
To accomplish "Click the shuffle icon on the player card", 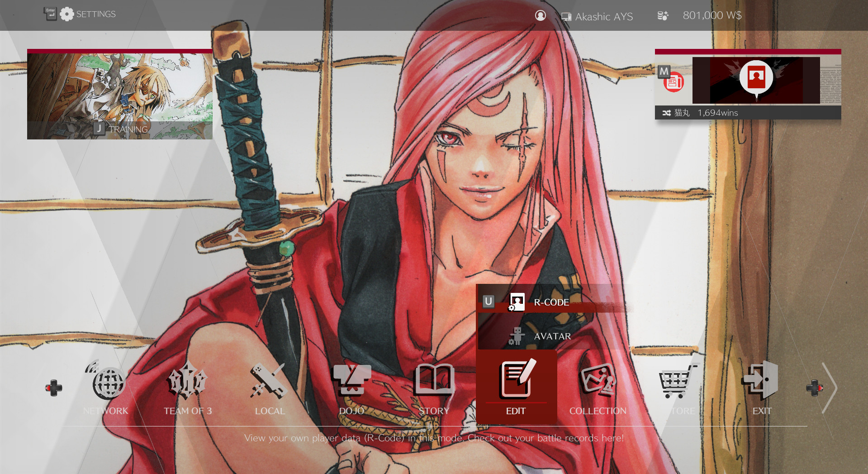I will [666, 113].
